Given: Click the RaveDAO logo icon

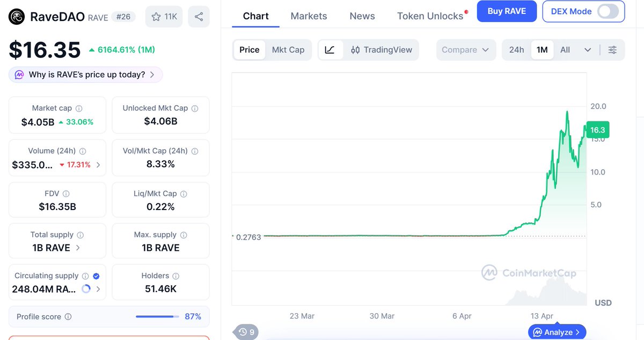Looking at the screenshot, I should [17, 17].
